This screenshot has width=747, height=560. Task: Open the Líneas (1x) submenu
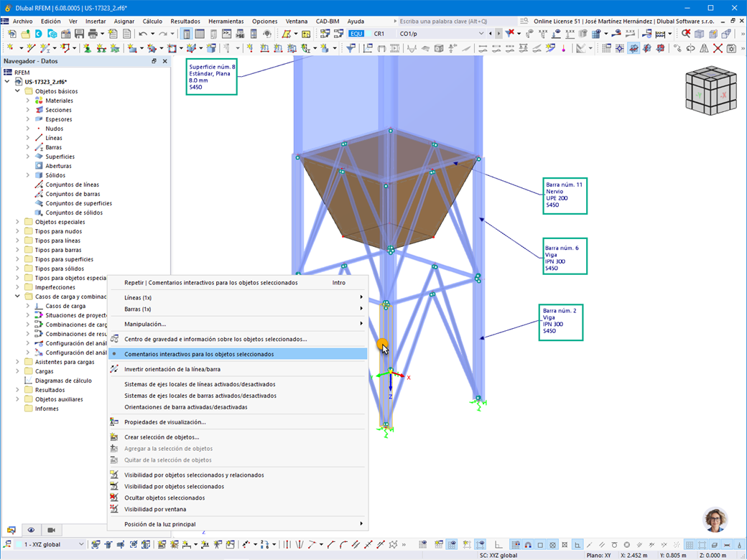coord(237,298)
